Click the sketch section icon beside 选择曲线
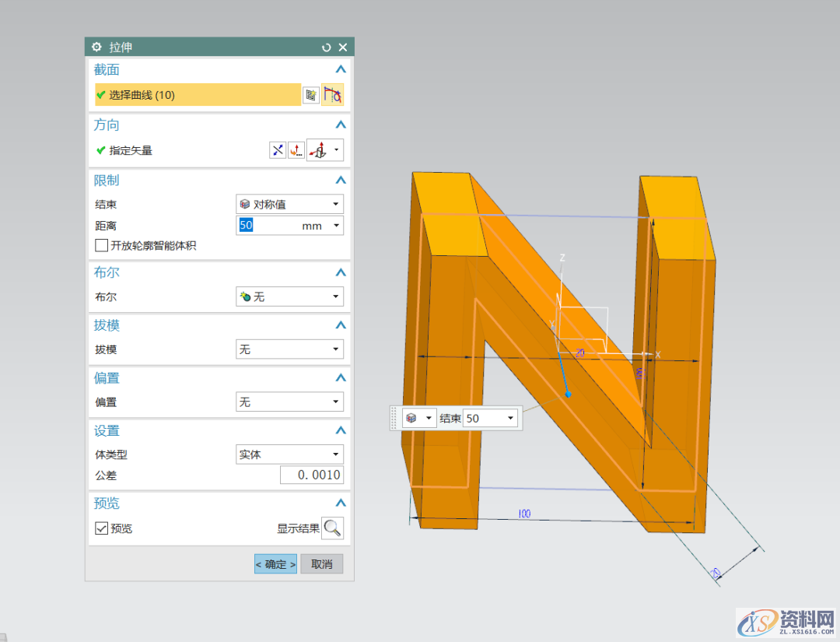The width and height of the screenshot is (840, 642). (311, 95)
